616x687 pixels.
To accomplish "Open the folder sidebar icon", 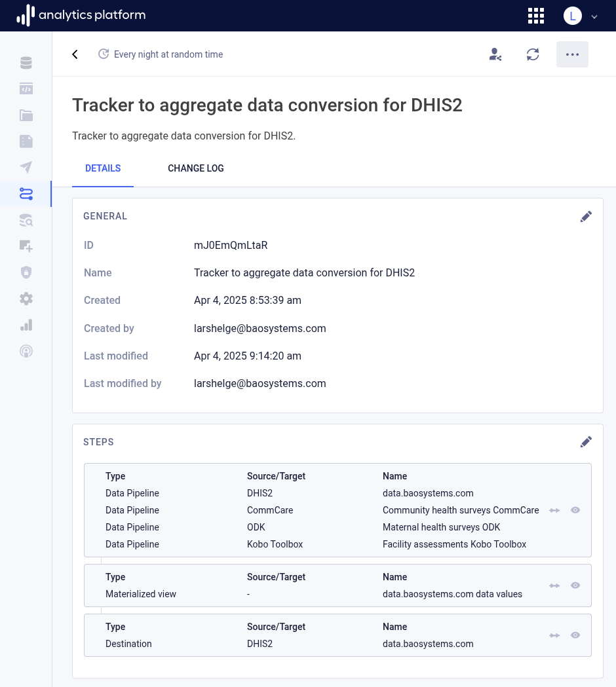I will (x=26, y=115).
